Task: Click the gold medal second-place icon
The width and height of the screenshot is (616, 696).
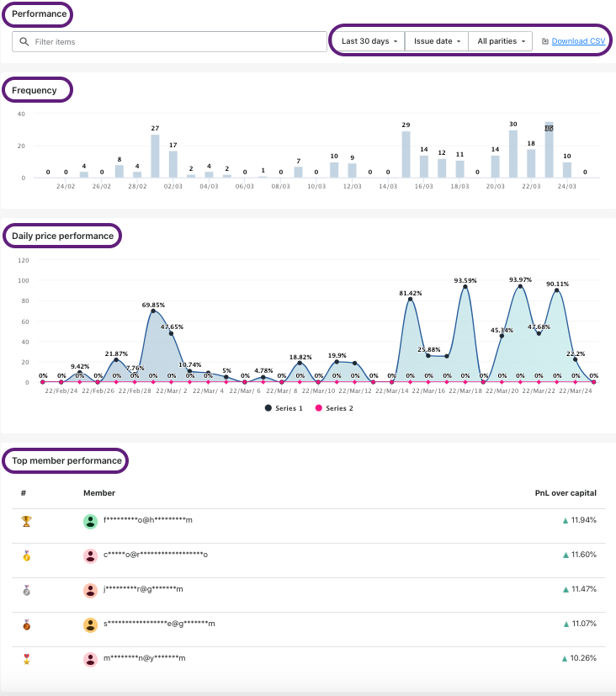Action: pyautogui.click(x=26, y=555)
